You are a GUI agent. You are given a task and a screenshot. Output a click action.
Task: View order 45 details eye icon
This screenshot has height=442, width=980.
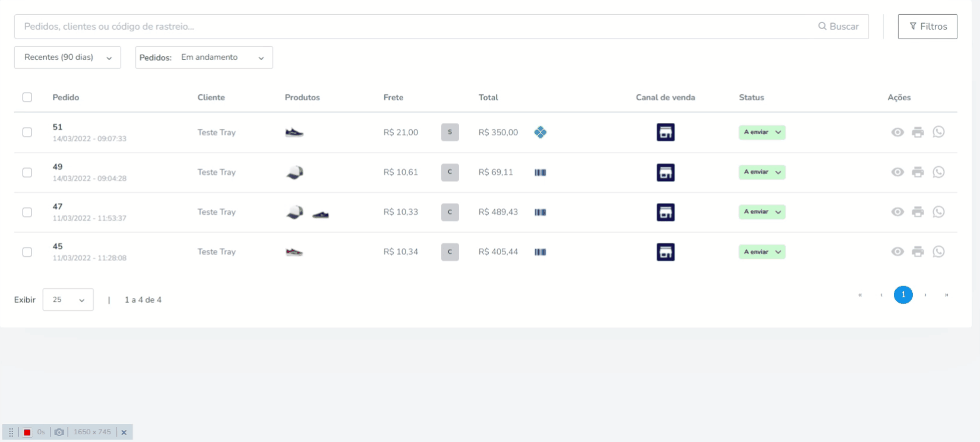pyautogui.click(x=897, y=252)
